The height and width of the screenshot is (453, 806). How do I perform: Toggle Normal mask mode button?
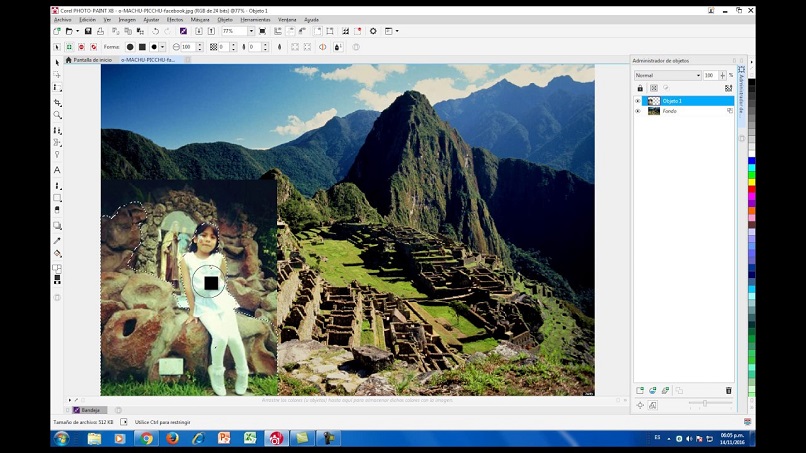[57, 47]
